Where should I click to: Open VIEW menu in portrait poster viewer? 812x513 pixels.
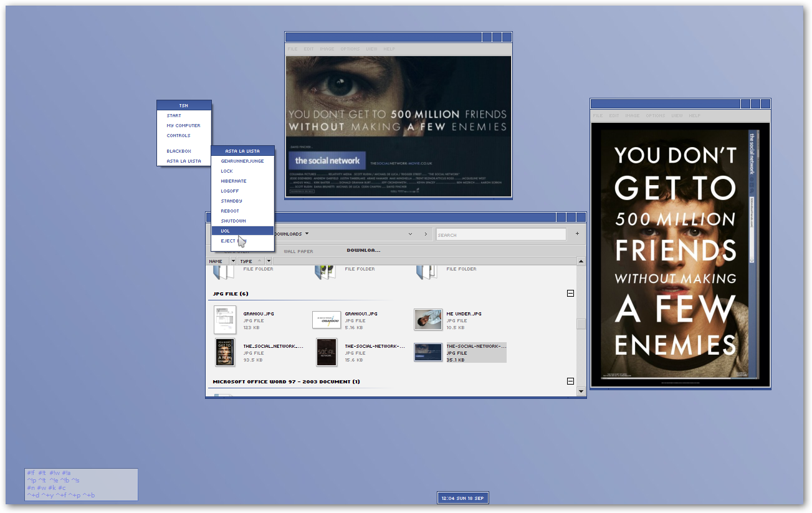677,115
